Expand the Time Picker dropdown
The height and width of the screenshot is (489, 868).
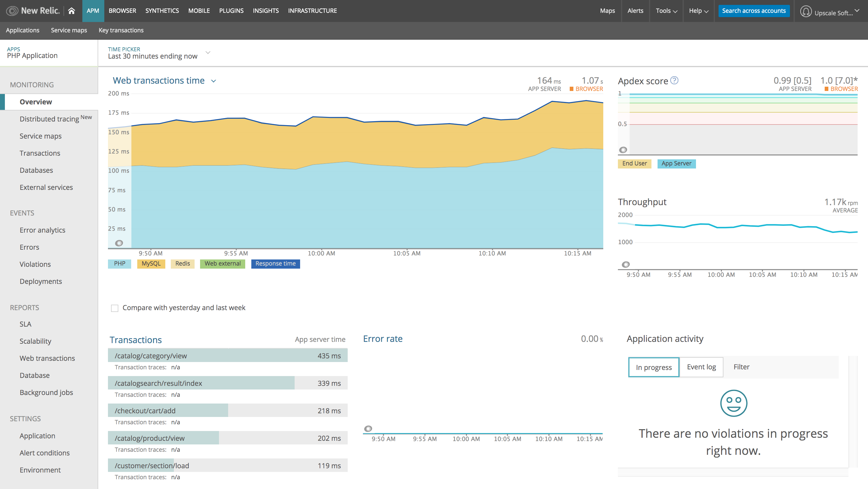click(208, 53)
